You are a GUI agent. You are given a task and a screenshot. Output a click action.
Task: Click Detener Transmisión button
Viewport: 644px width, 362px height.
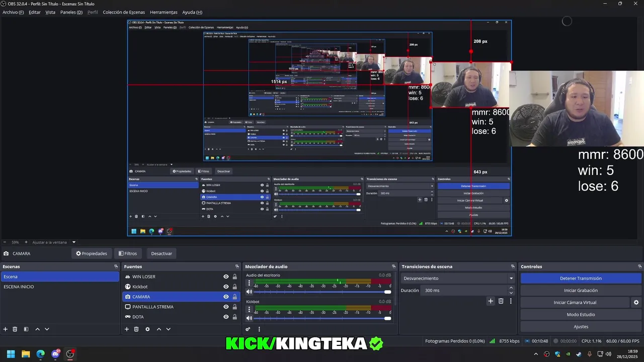581,278
